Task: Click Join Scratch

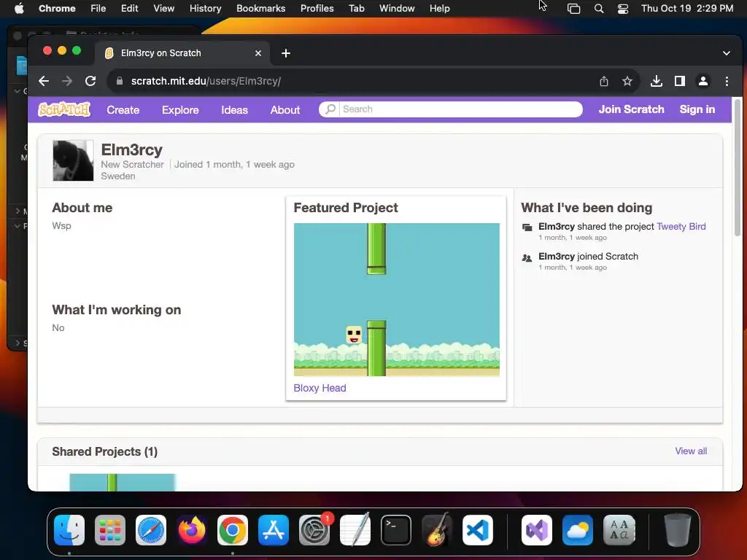Action: coord(631,109)
